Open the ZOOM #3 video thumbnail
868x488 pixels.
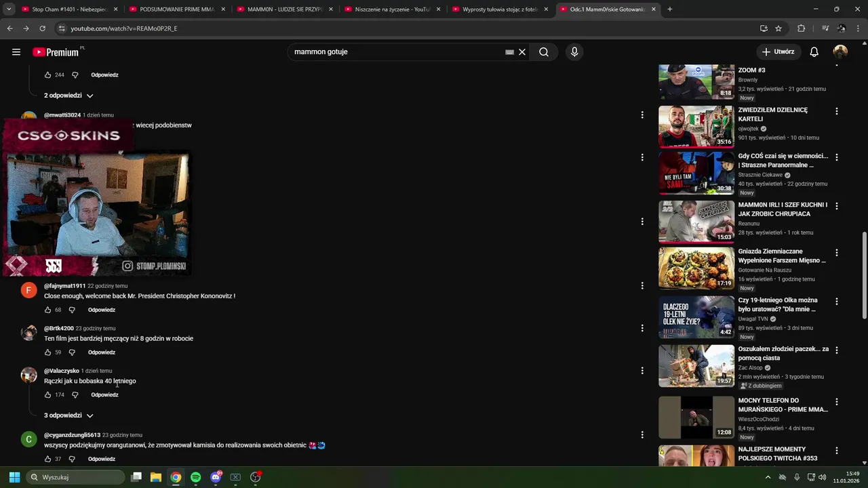[696, 81]
